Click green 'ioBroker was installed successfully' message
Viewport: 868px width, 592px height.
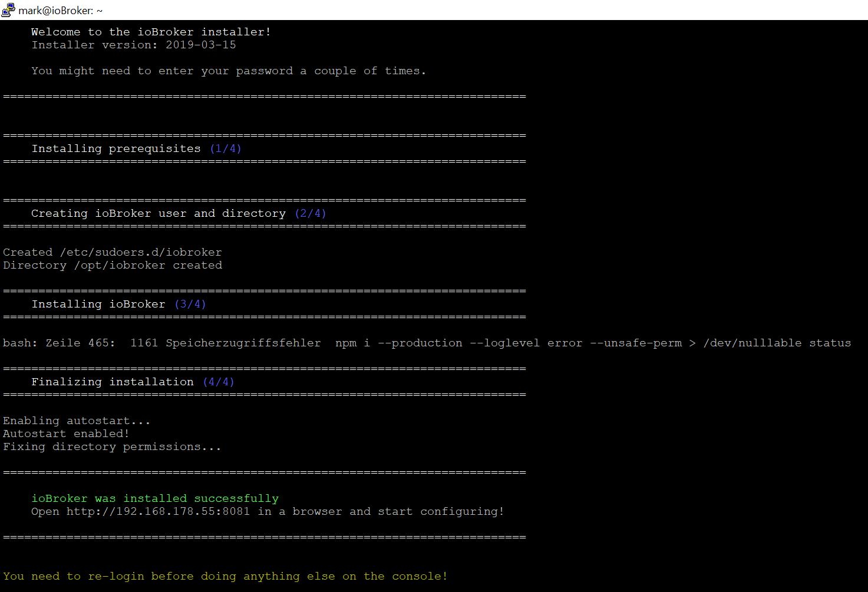(x=155, y=498)
